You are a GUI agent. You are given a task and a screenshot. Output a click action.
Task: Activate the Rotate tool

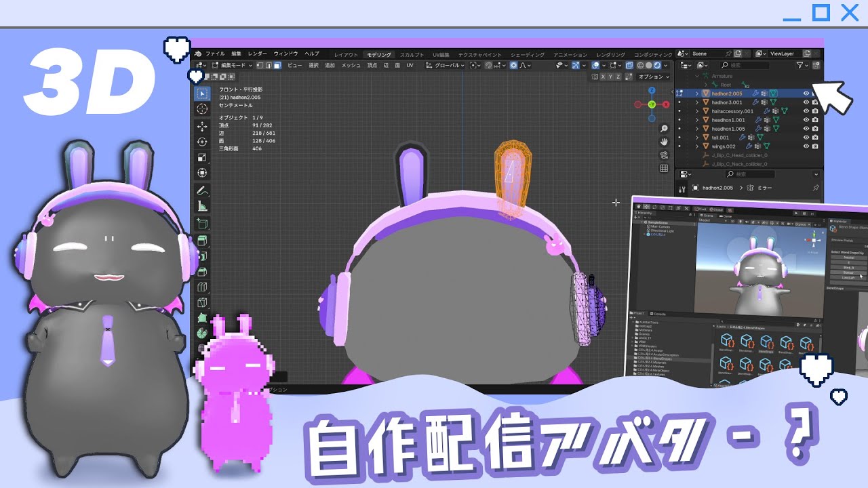pyautogui.click(x=202, y=142)
